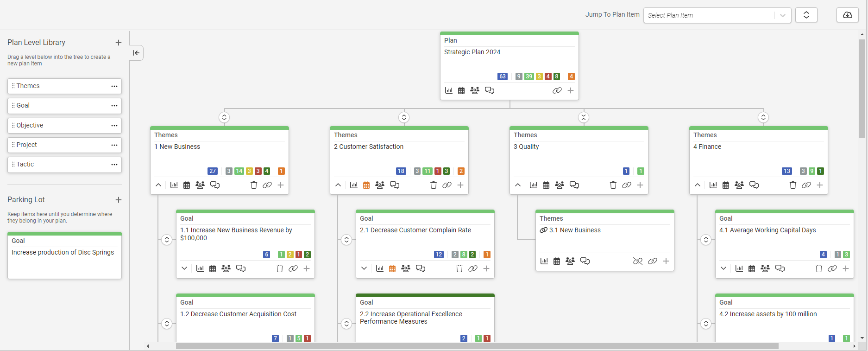
Task: Click the vertical scrollbar thumb
Action: pyautogui.click(x=862, y=89)
